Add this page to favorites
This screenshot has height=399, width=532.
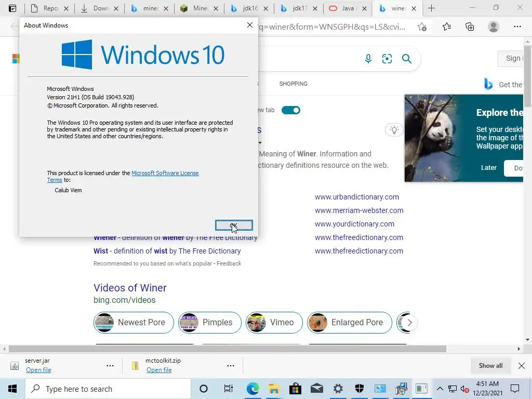coord(422,27)
